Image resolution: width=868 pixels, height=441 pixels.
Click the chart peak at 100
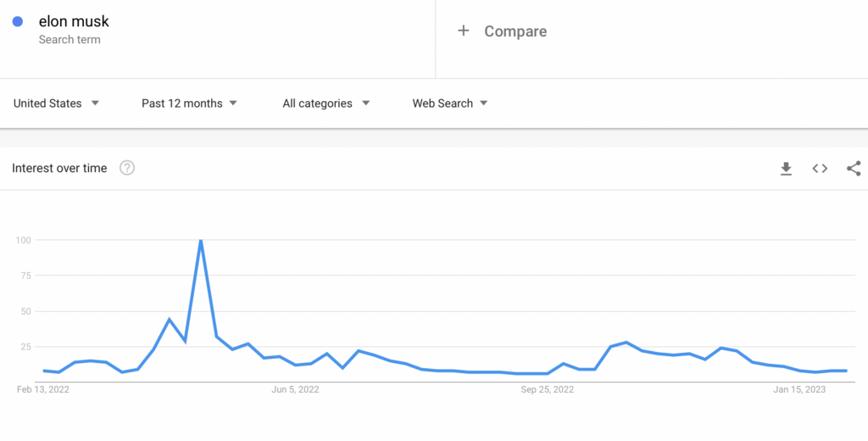click(201, 241)
